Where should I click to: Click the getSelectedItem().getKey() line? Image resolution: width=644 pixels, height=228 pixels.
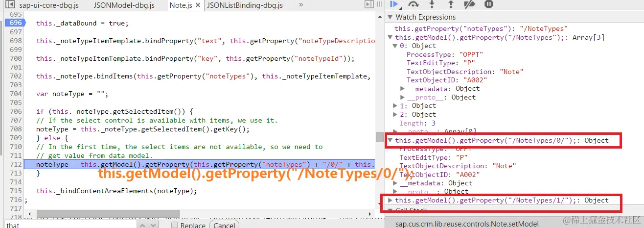click(x=143, y=129)
